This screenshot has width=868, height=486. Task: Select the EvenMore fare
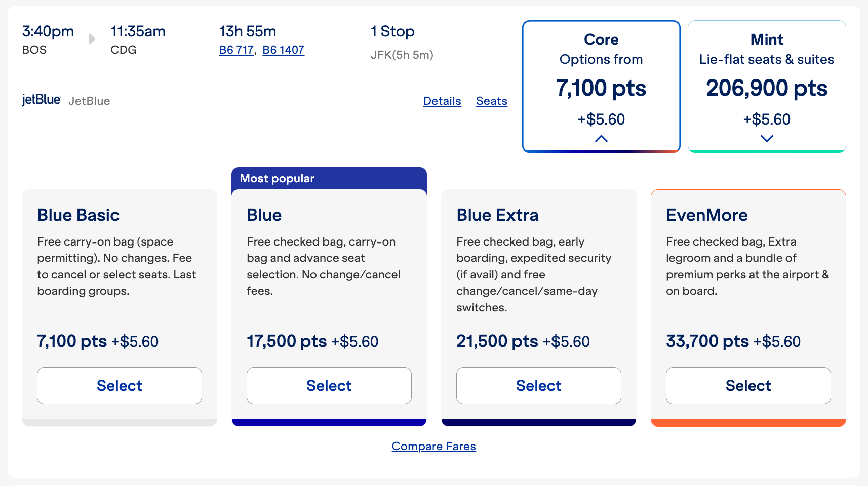(748, 385)
